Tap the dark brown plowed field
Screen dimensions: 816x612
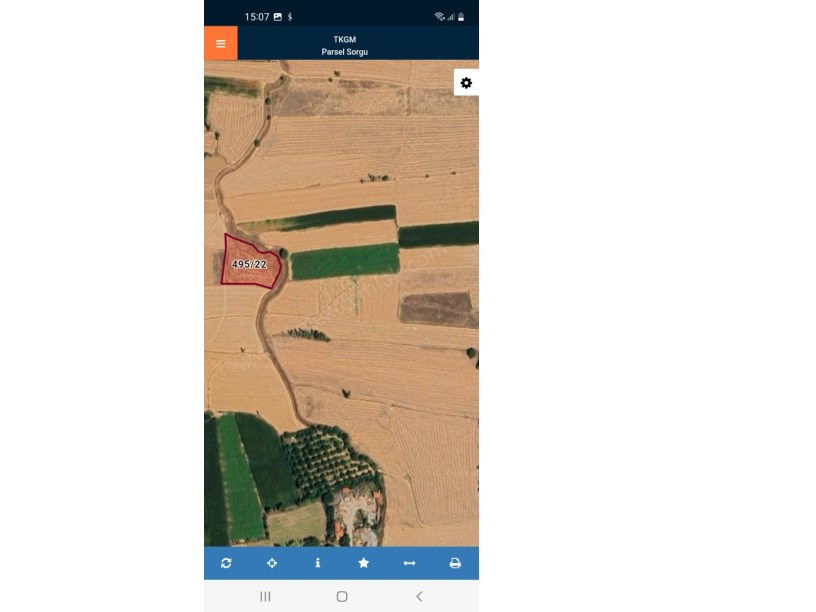pos(437,309)
